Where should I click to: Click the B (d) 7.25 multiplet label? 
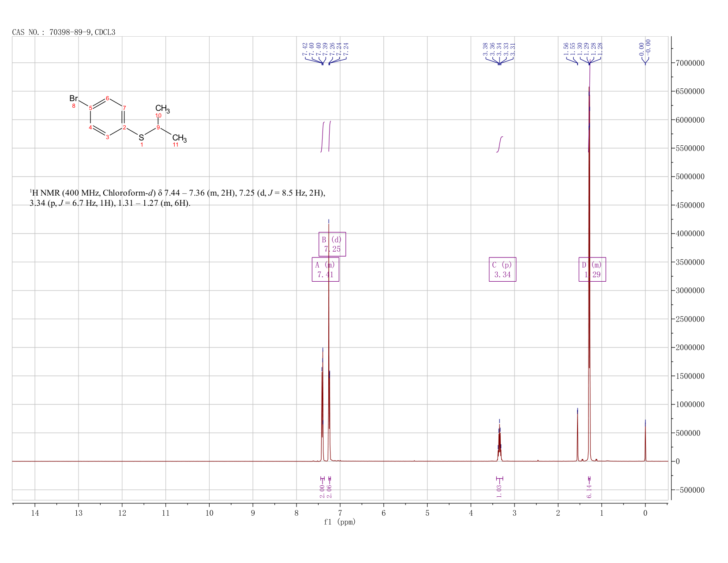coord(332,244)
